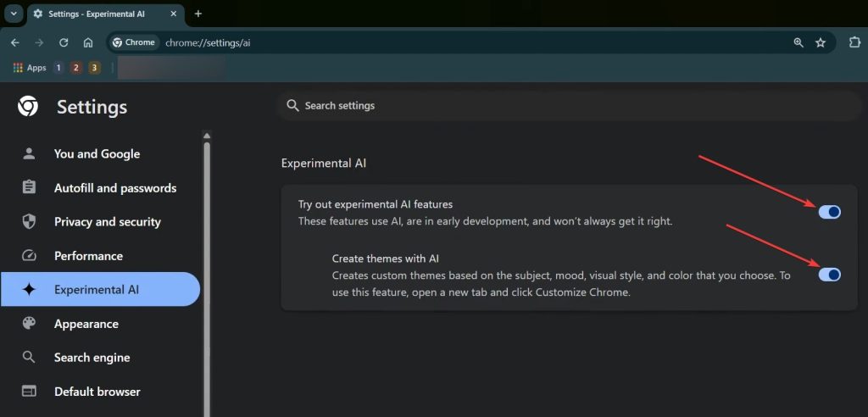Open Search engine section

[100, 357]
